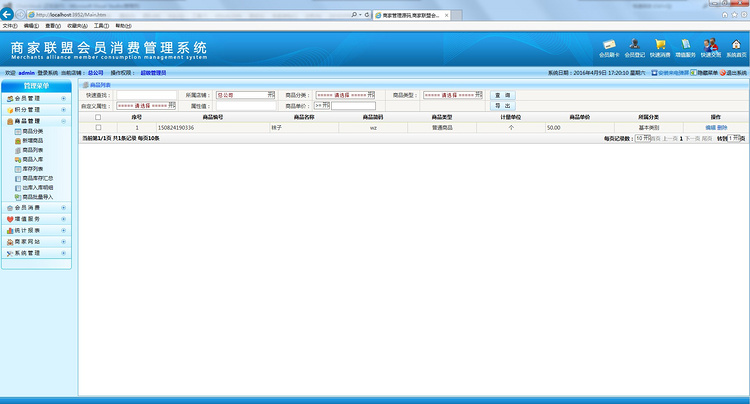Click the 导出 export button
Viewport: 750px width, 404px height.
click(x=503, y=106)
